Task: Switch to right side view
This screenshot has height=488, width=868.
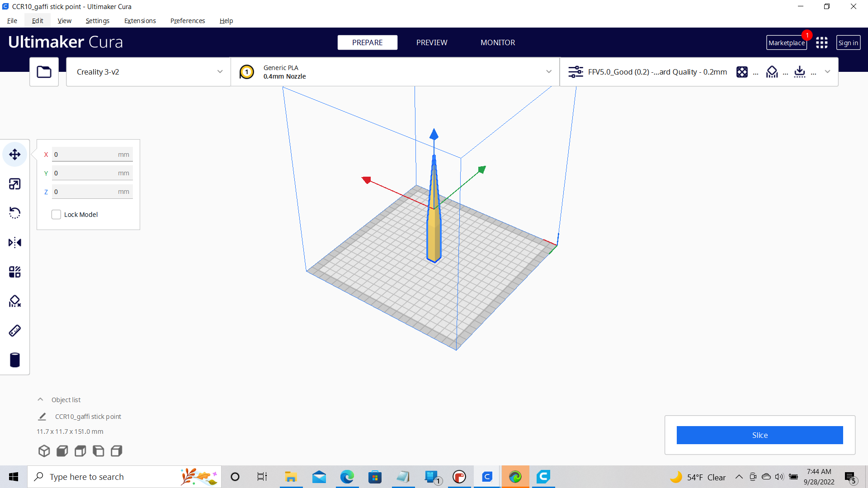Action: (117, 451)
